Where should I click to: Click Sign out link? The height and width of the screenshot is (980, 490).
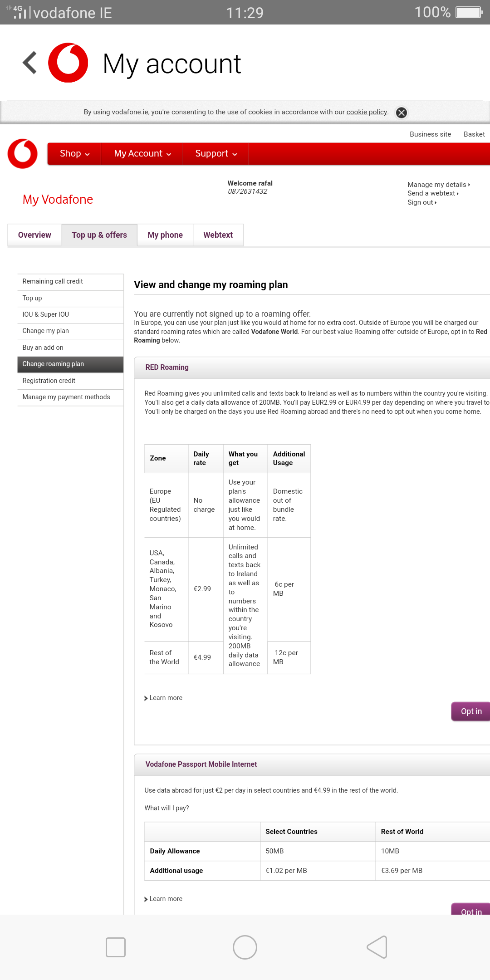point(421,202)
